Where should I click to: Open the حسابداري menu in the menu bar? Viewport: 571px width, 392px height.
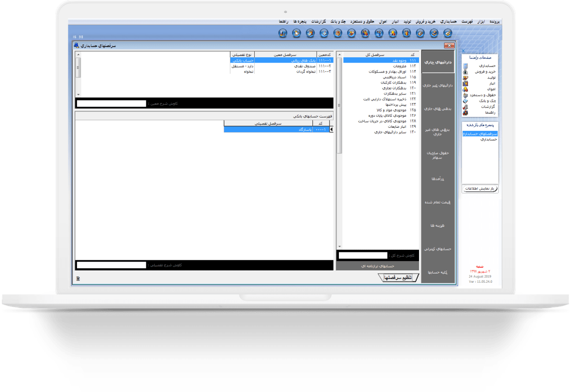pos(449,22)
